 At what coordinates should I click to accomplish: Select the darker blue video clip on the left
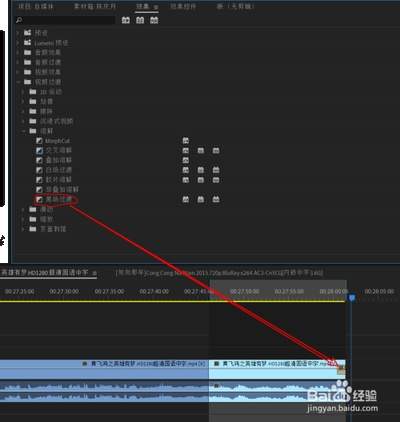pos(104,369)
